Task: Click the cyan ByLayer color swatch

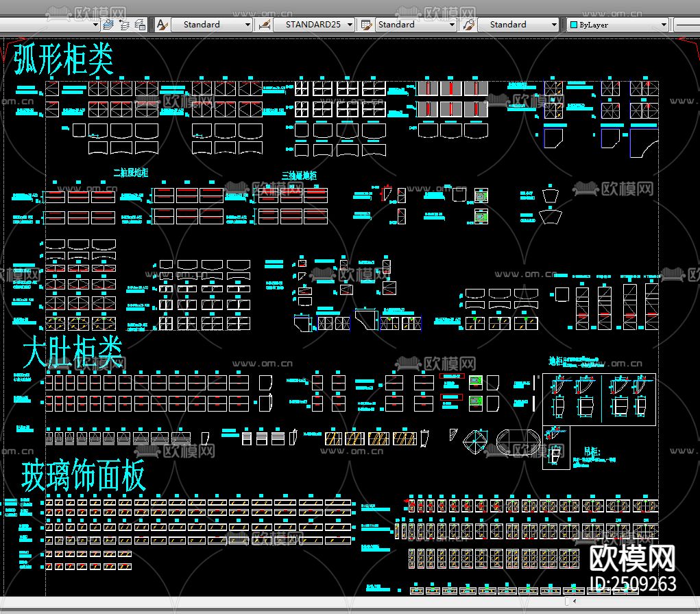Action: tap(574, 25)
